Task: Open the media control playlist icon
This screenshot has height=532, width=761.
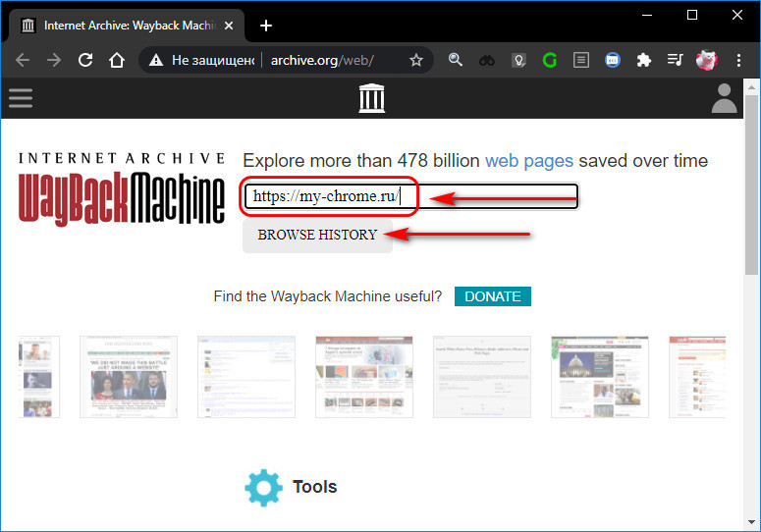Action: pos(676,60)
